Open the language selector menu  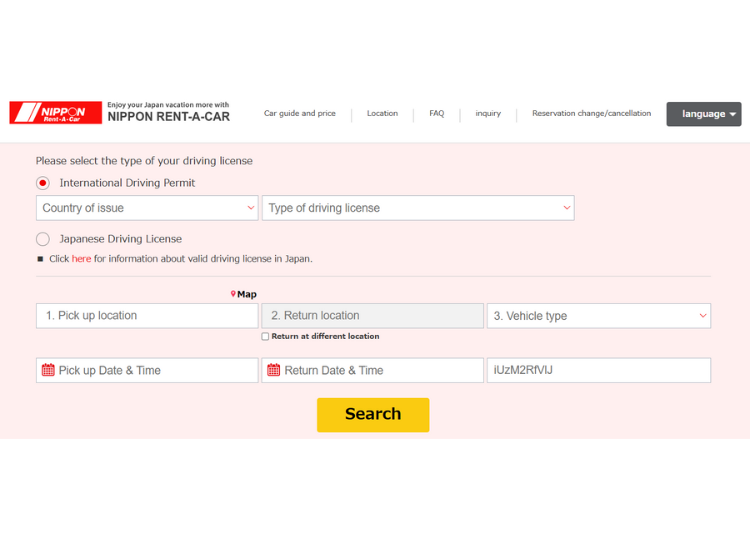[x=704, y=114]
